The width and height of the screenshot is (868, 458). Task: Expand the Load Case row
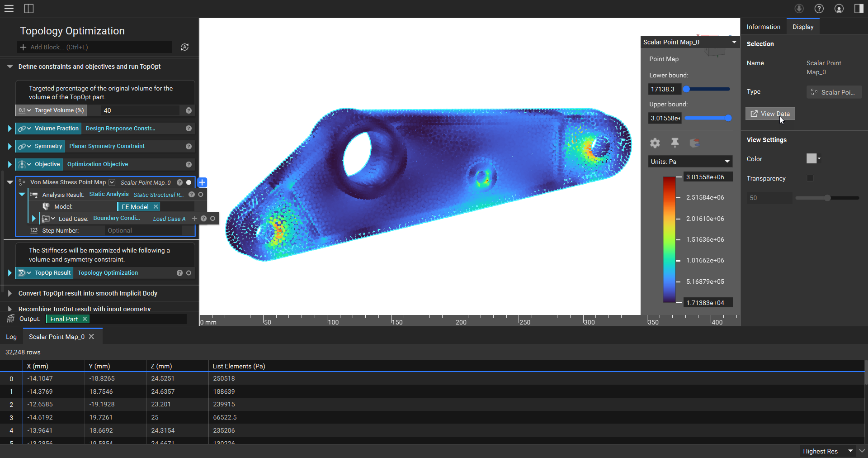coord(33,219)
